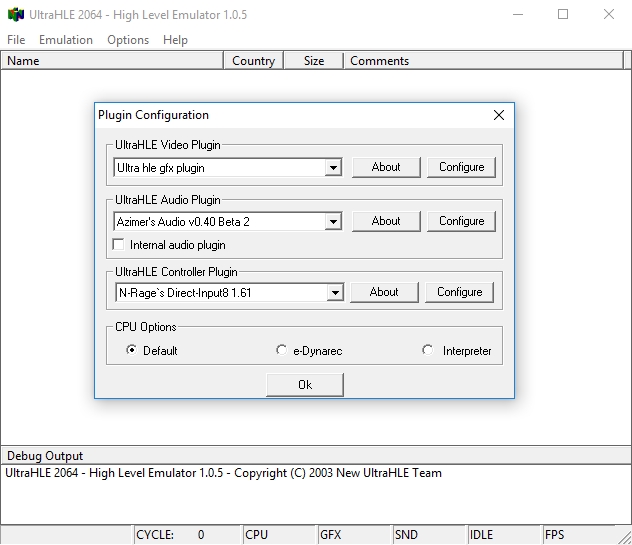
Task: Open the Emulation menu
Action: coord(66,40)
